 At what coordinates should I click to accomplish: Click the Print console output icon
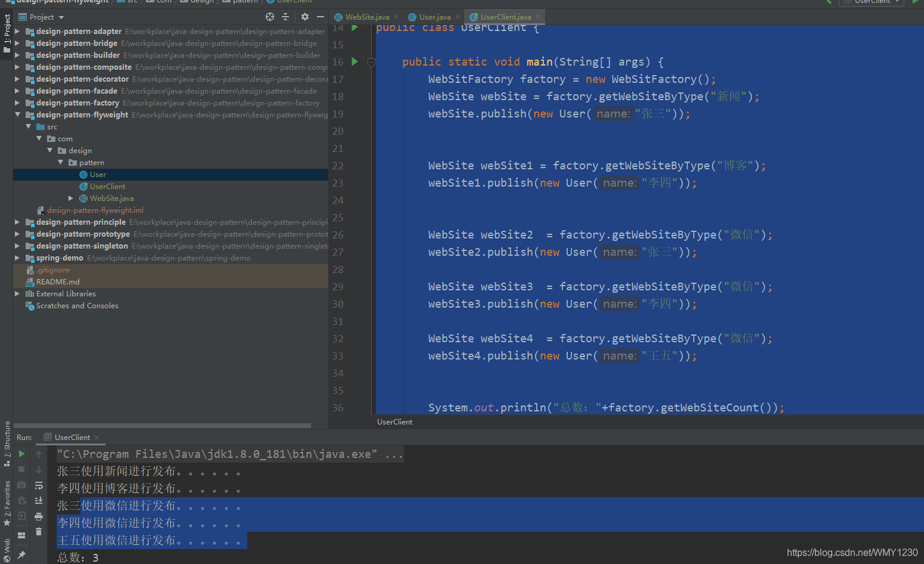point(39,516)
